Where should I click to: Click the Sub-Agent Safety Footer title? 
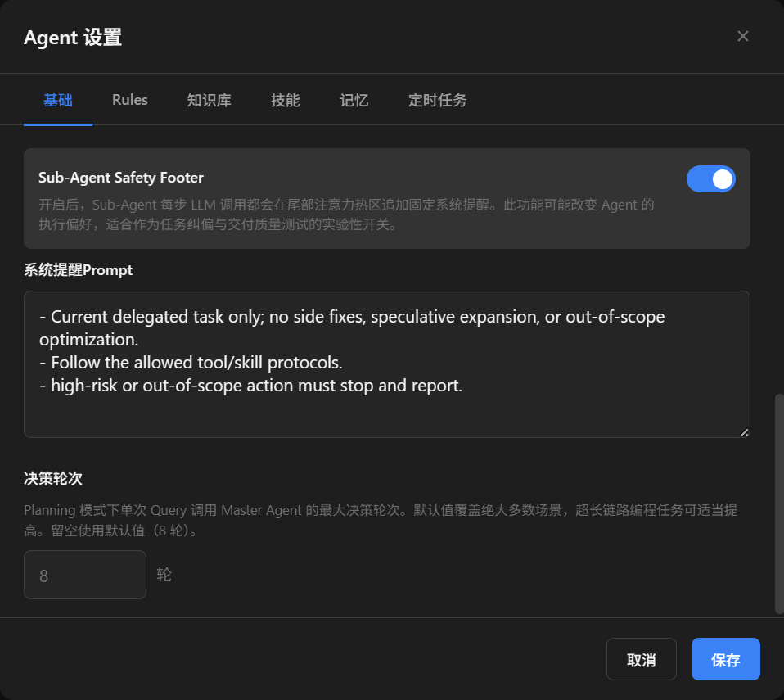pos(121,178)
